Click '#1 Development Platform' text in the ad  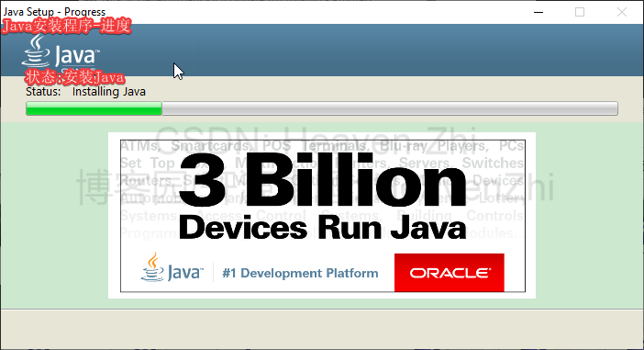[x=300, y=273]
